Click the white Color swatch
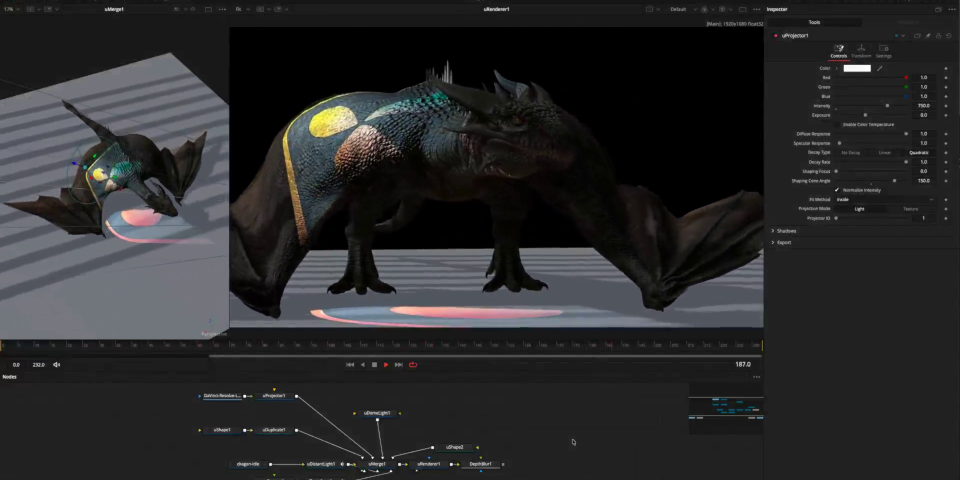This screenshot has width=960, height=480. pos(857,69)
